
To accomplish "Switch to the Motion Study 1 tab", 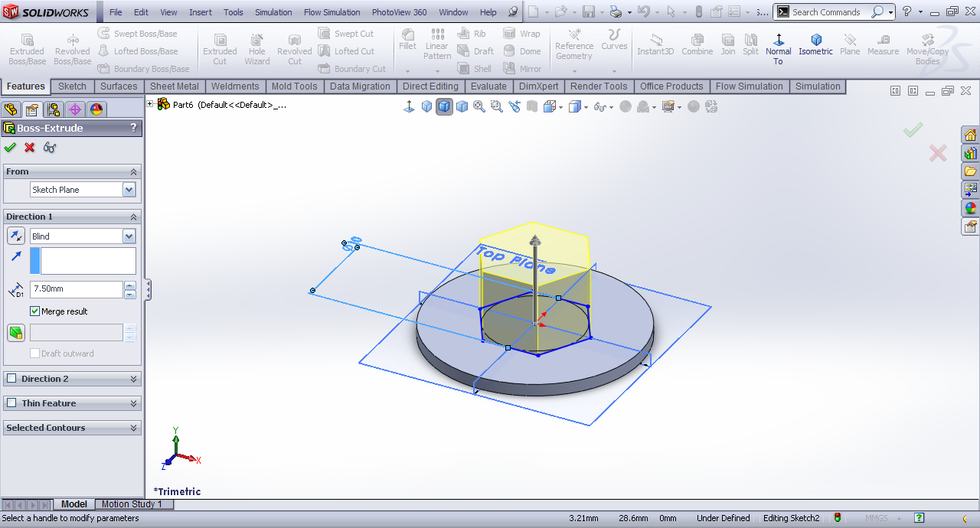I will (x=132, y=504).
